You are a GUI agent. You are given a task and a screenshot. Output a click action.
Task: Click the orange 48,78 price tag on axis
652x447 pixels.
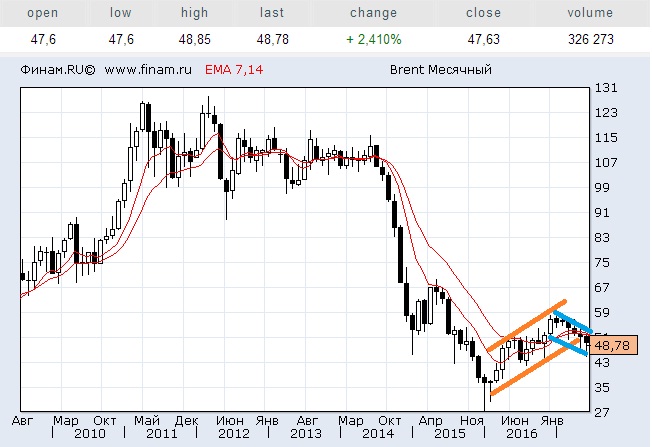[614, 345]
